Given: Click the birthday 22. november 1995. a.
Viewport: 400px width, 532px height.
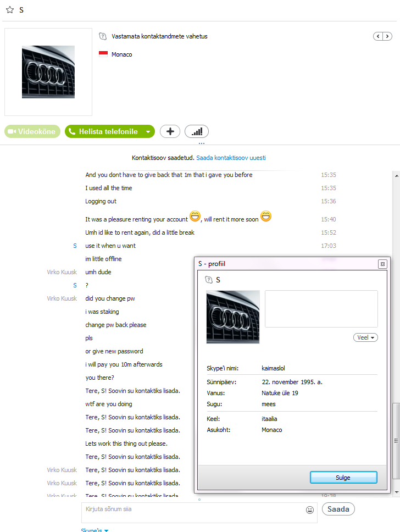Looking at the screenshot, I should (292, 382).
